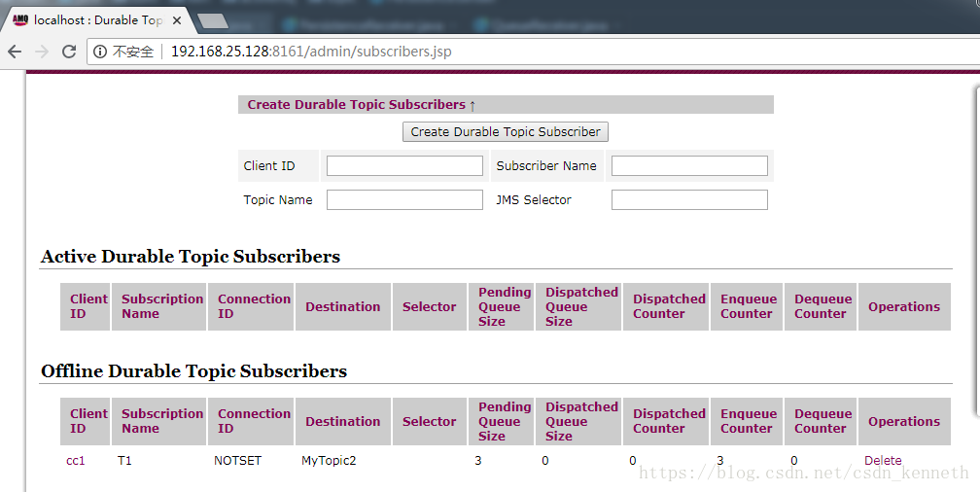Focus the JMS Selector input field

click(x=689, y=200)
